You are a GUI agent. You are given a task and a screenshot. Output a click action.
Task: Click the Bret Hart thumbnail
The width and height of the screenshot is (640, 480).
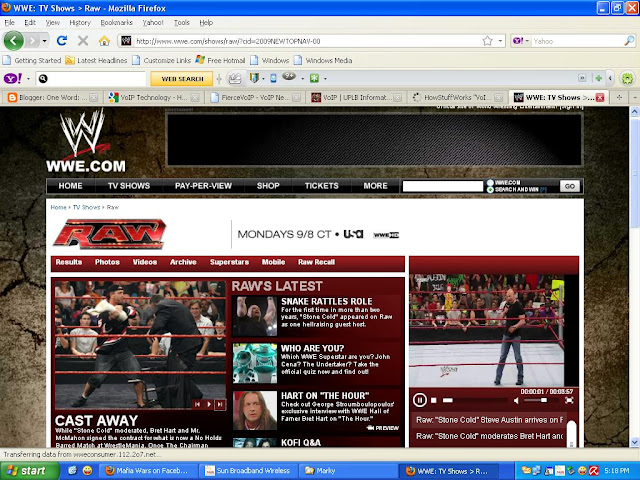point(255,411)
